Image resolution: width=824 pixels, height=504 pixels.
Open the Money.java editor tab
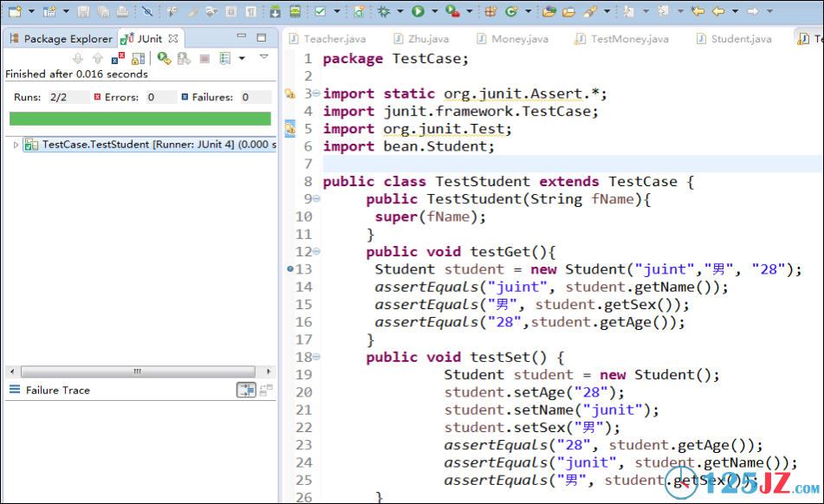(513, 39)
